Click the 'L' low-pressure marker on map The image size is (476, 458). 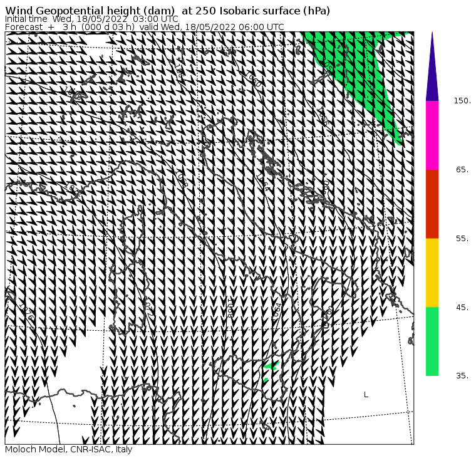[x=366, y=395]
